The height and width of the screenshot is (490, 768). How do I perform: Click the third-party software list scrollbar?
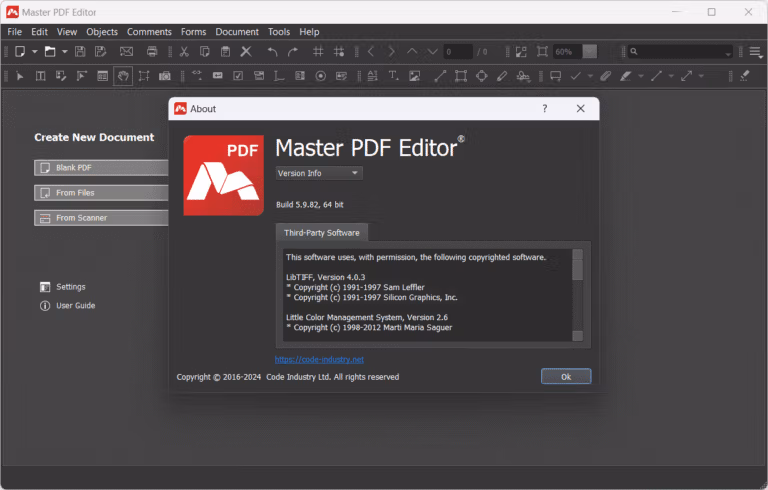point(577,294)
